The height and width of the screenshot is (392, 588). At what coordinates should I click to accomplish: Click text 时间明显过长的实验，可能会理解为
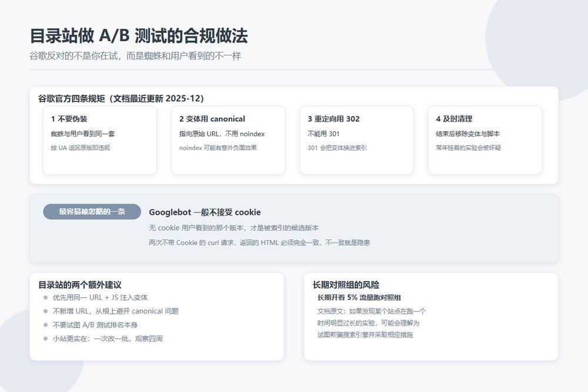click(x=368, y=323)
